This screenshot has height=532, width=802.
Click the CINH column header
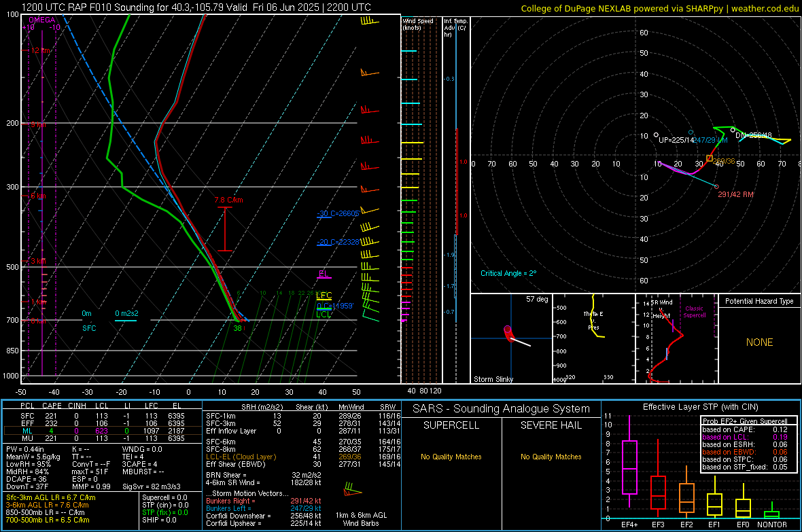(x=77, y=406)
